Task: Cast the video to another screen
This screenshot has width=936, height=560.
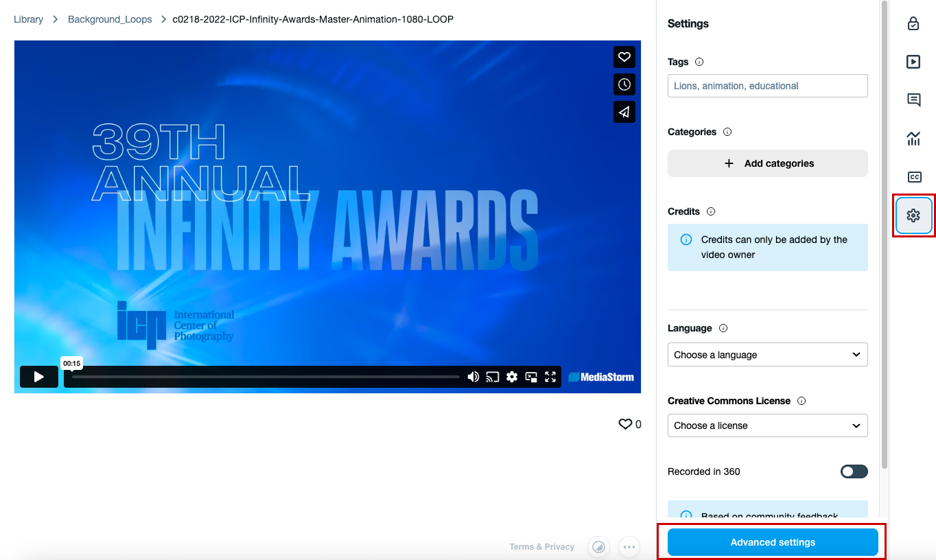Action: tap(492, 376)
